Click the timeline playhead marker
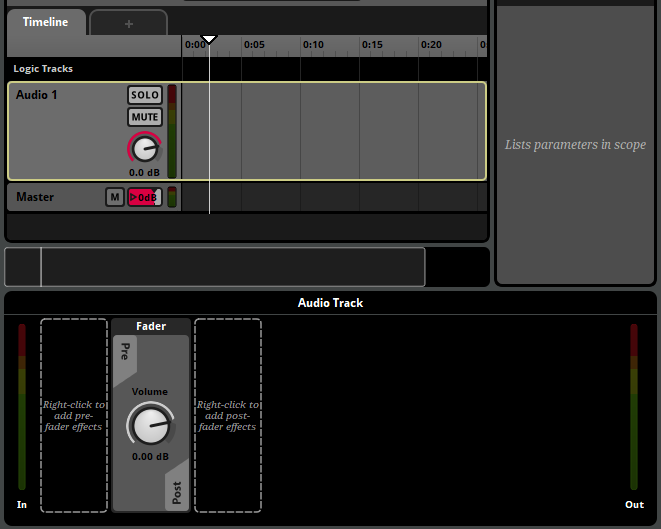This screenshot has width=661, height=529. tap(209, 40)
